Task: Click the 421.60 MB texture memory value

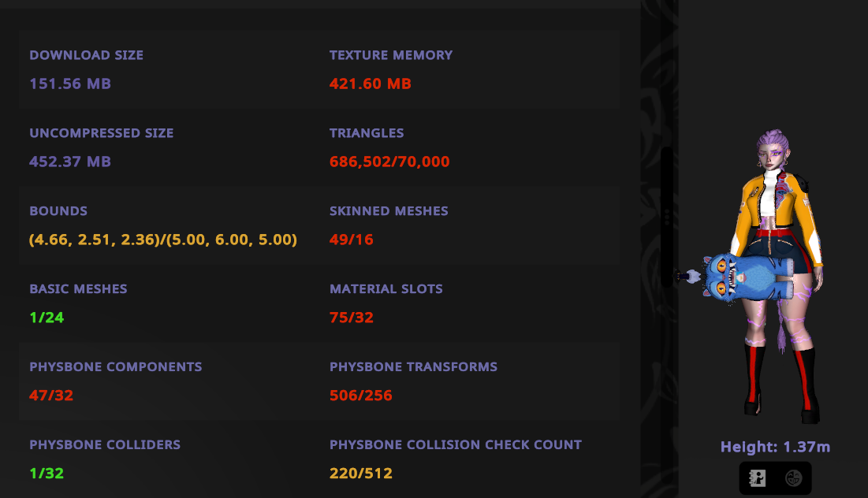Action: click(x=371, y=84)
